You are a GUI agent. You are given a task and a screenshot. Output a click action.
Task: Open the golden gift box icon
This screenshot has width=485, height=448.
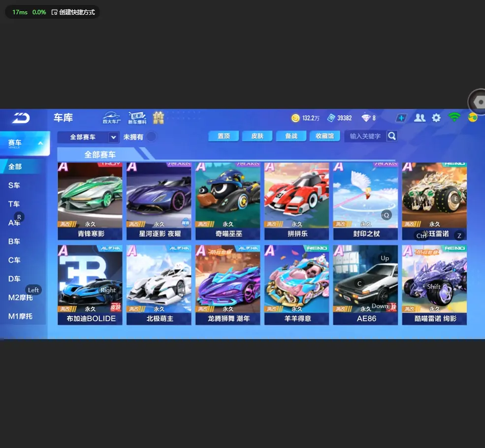[159, 118]
